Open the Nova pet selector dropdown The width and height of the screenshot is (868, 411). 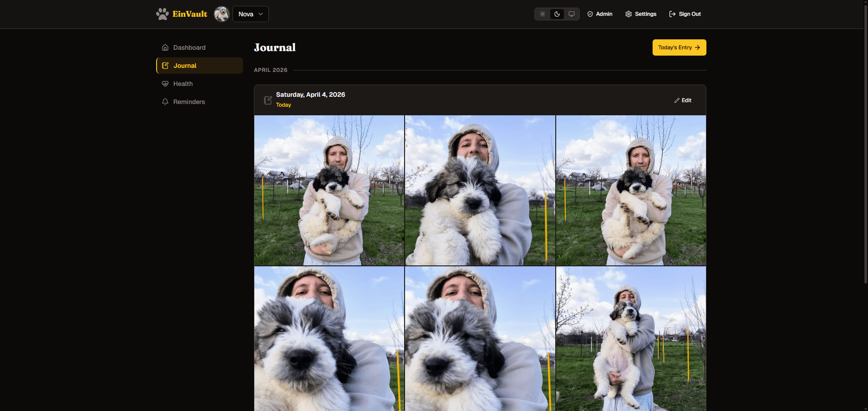(250, 14)
